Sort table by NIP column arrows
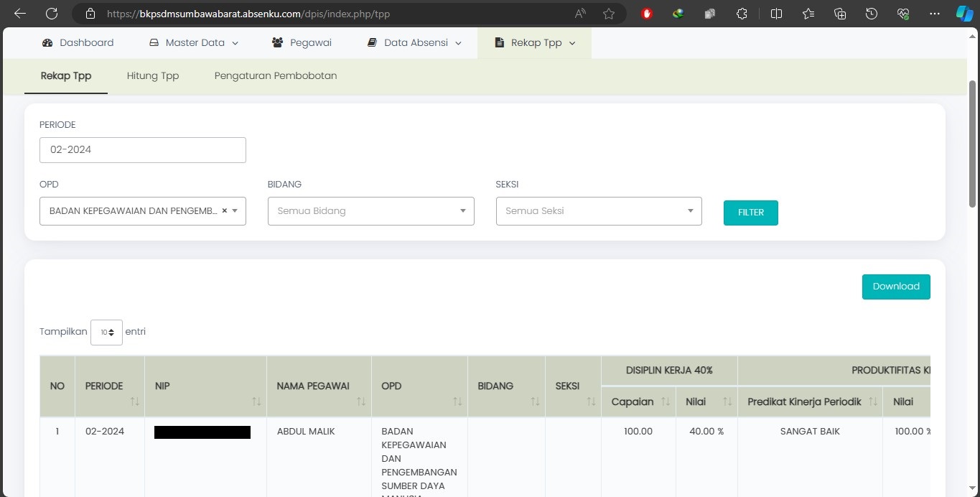The height and width of the screenshot is (497, 980). pos(256,401)
